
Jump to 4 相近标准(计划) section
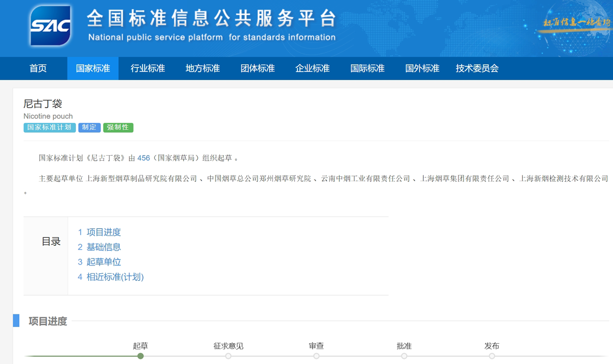click(111, 277)
